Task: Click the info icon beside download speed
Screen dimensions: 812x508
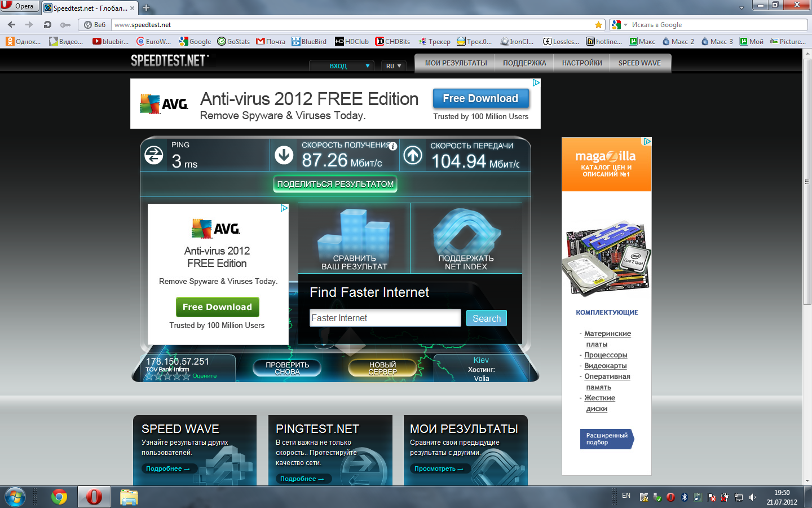Action: [x=393, y=146]
